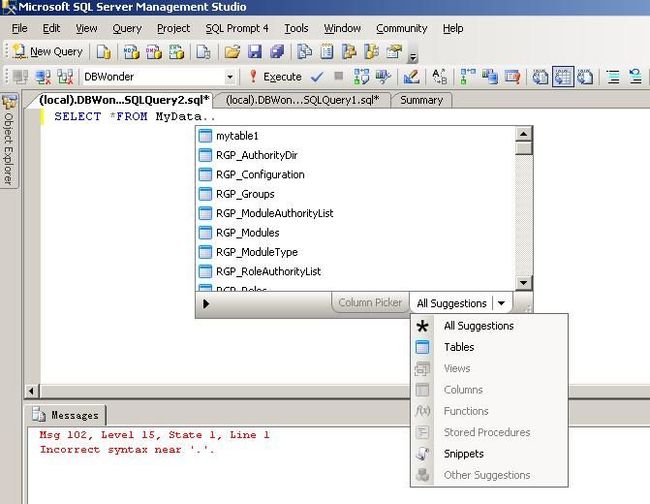Click the Cancel Executing Query stop icon
This screenshot has height=504, width=650.
pos(339,76)
